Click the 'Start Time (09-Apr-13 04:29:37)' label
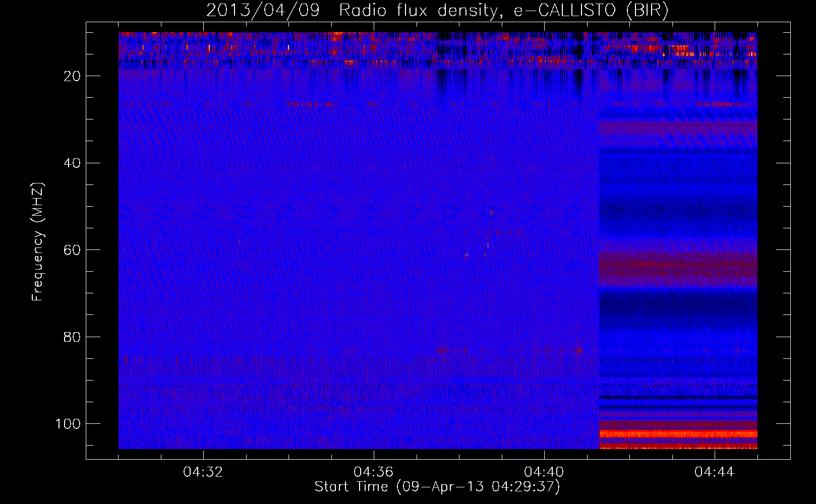 click(x=437, y=487)
